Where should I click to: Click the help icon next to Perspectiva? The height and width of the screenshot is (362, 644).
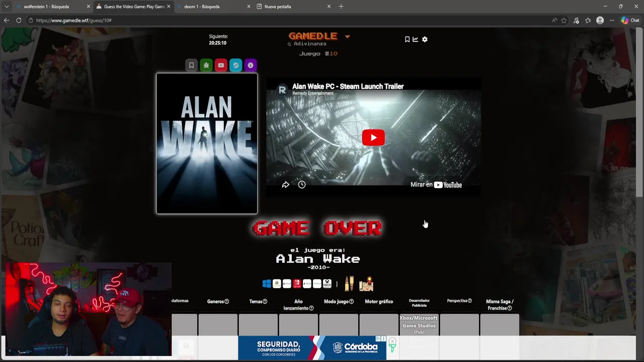click(x=470, y=301)
